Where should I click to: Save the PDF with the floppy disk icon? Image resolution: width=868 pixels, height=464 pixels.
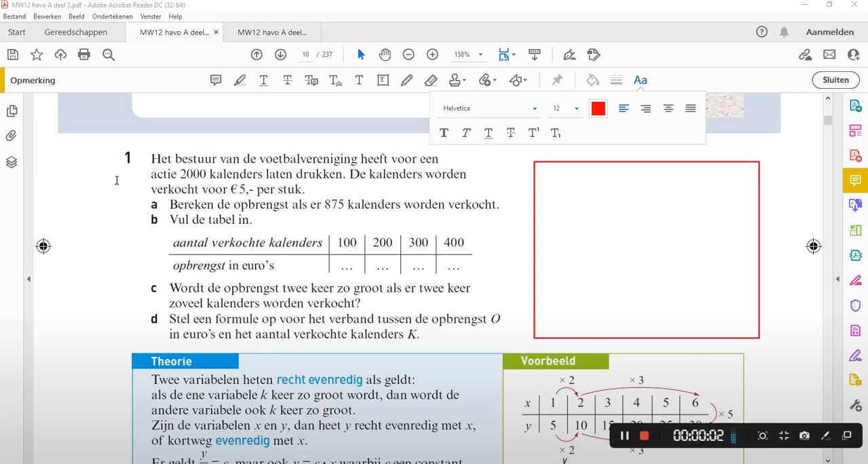12,55
